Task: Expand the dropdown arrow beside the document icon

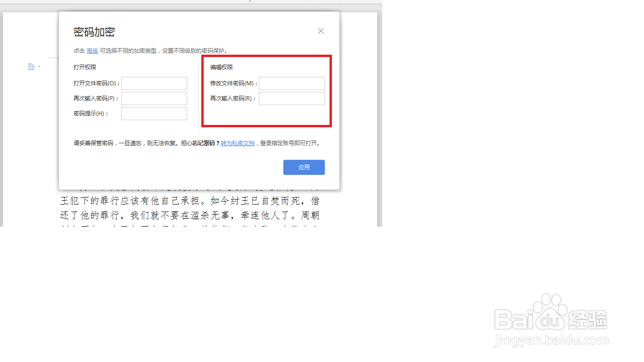Action: tap(38, 66)
